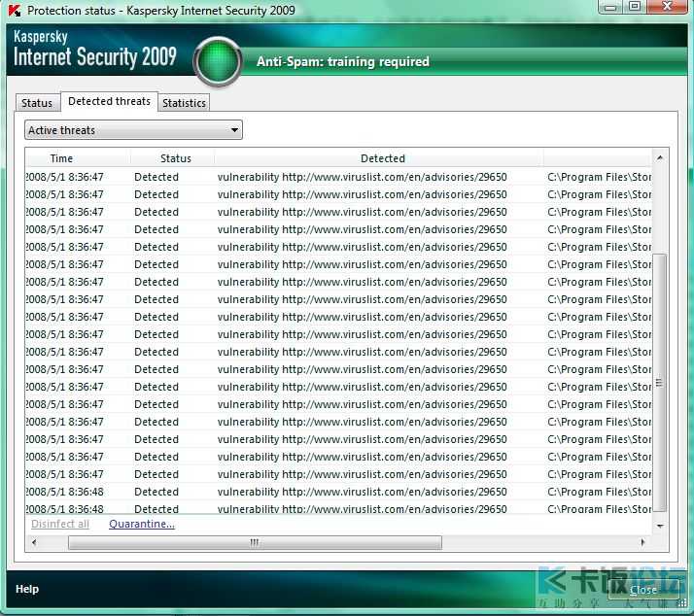The image size is (694, 616).
Task: Maximize the Kaspersky window
Action: click(x=635, y=7)
